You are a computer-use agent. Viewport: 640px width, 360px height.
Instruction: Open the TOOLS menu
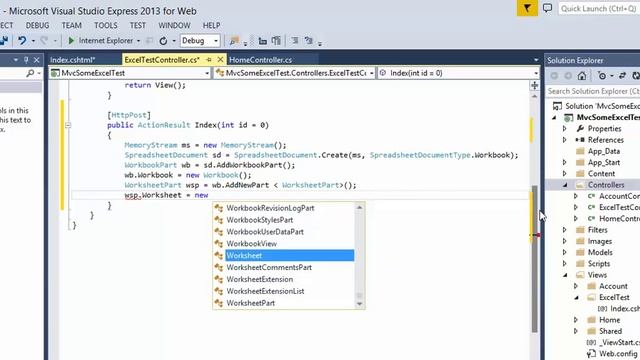[x=106, y=25]
